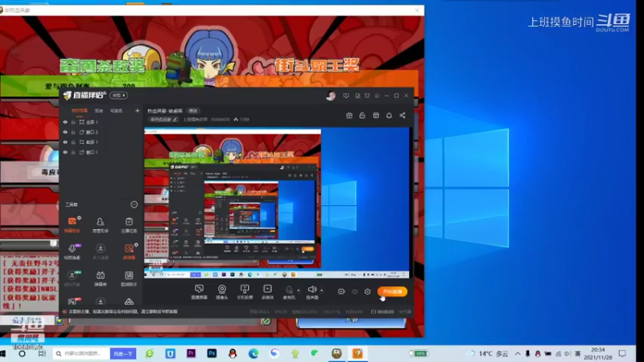Toggle the preview eye icon beside settings gear
Image resolution: width=644 pixels, height=362 pixels.
(355, 291)
